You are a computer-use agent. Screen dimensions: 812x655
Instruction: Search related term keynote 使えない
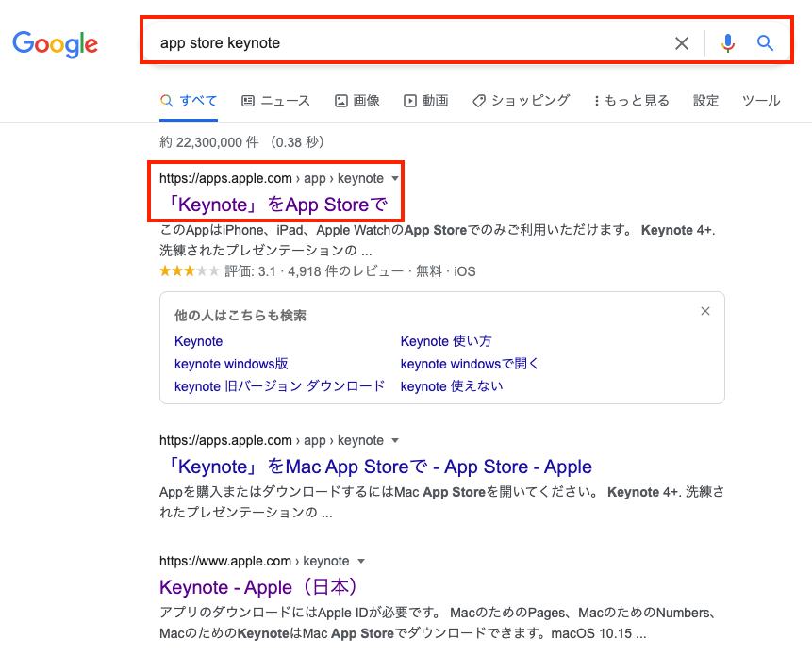coord(452,386)
